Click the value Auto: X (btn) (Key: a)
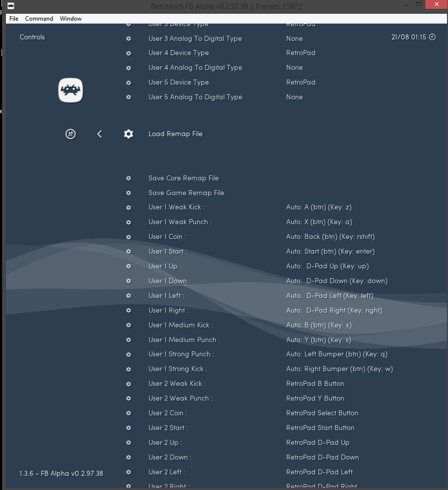This screenshot has height=490, width=448. coord(319,222)
